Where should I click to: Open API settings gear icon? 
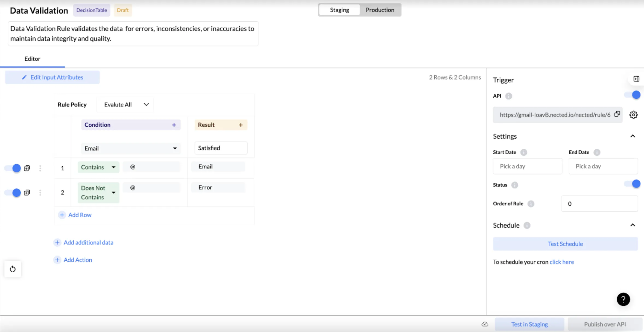633,115
